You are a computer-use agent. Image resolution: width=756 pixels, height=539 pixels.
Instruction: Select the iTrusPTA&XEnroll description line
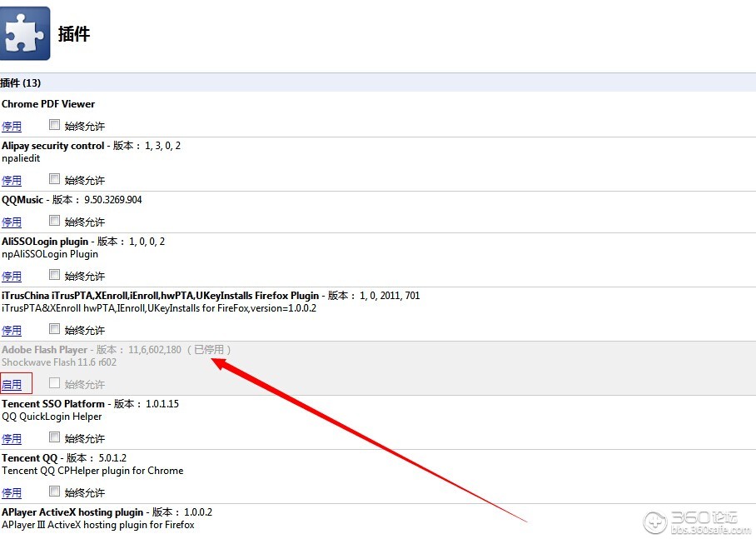(x=159, y=308)
